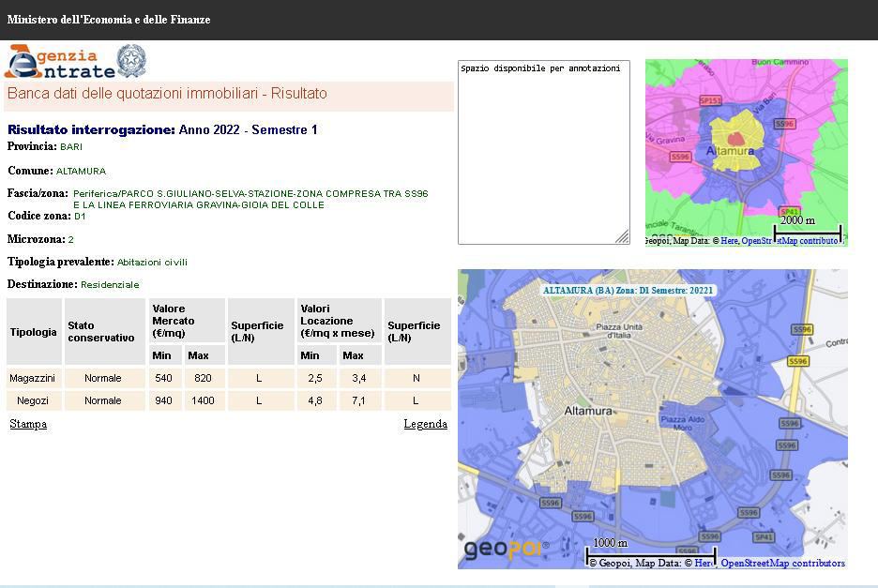The image size is (878, 588).
Task: Open the Stampa print link
Action: point(28,424)
